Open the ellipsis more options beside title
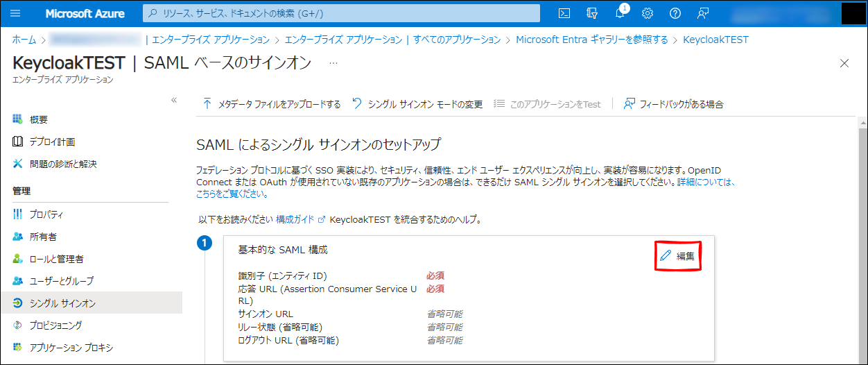This screenshot has width=868, height=365. (333, 63)
